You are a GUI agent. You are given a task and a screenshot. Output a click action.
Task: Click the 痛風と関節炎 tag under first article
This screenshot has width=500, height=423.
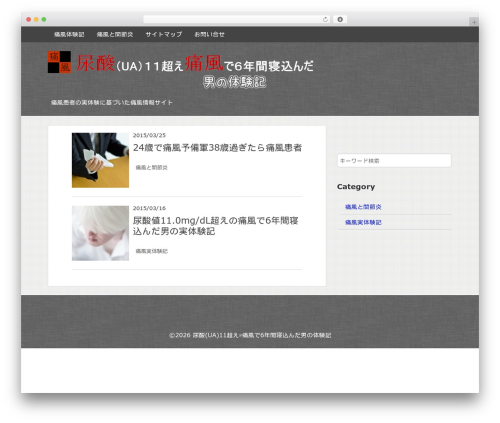[151, 168]
